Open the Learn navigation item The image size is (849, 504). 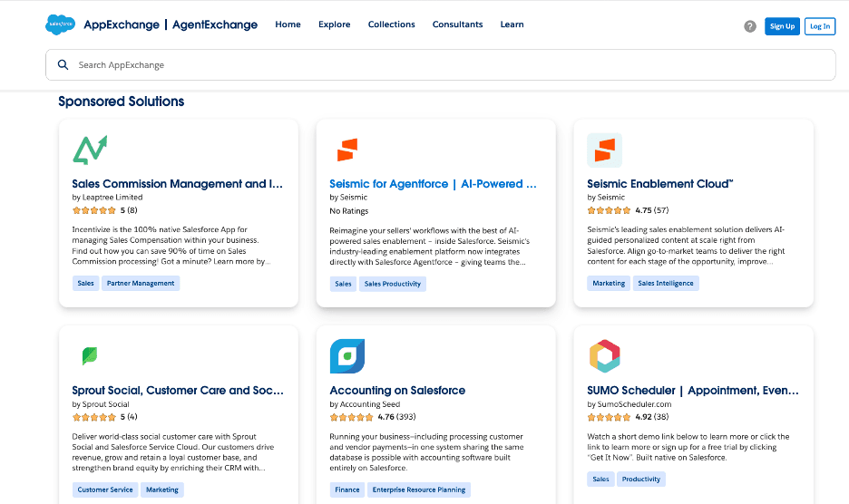(x=512, y=24)
